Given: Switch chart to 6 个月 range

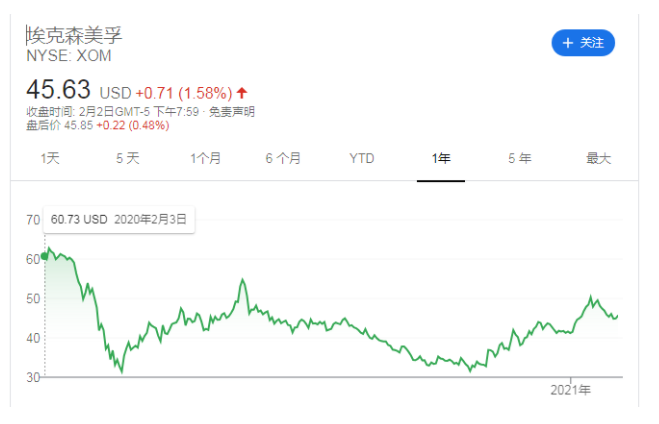Looking at the screenshot, I should 283,158.
